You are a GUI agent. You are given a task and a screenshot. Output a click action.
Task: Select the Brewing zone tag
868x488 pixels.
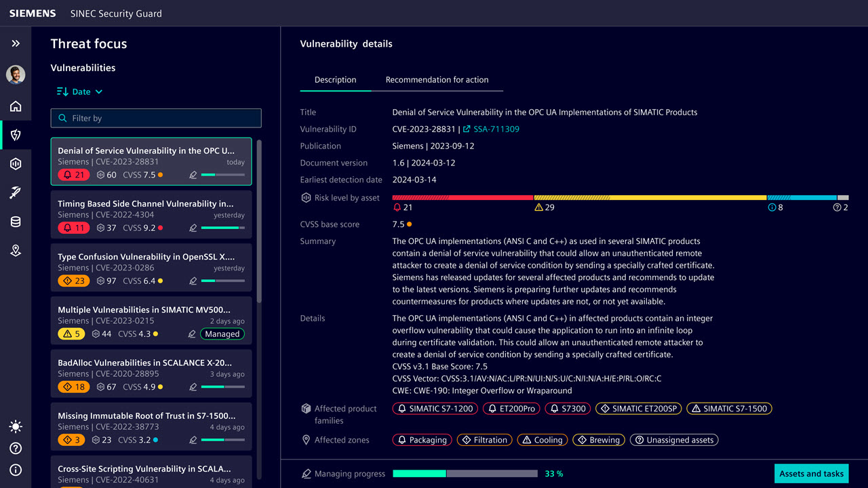coord(599,440)
